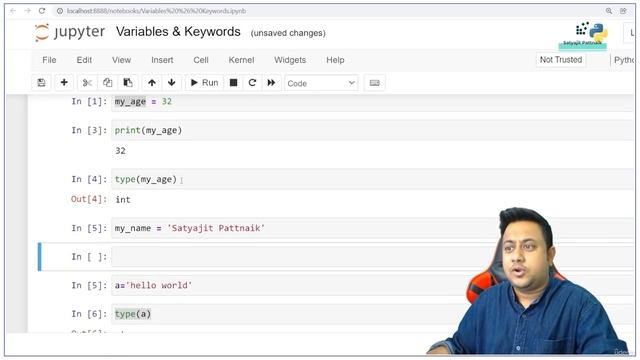
Task: Click the save and checkpoint icon
Action: point(41,83)
